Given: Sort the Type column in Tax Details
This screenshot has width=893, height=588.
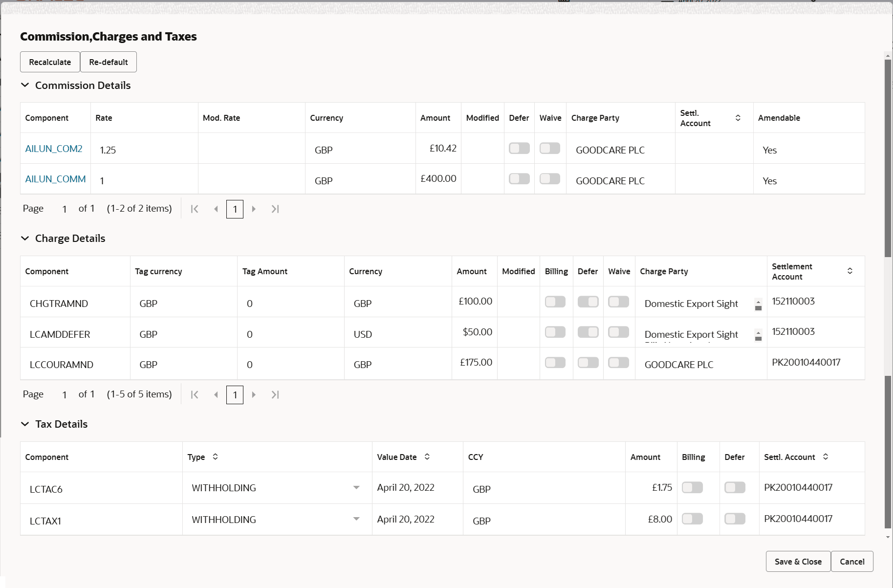Looking at the screenshot, I should 215,457.
